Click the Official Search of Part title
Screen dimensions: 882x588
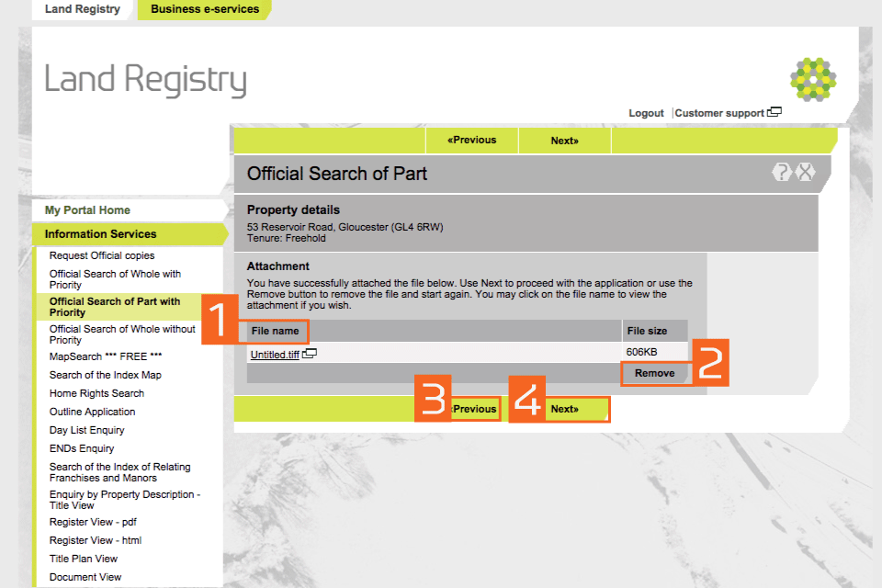pos(337,174)
